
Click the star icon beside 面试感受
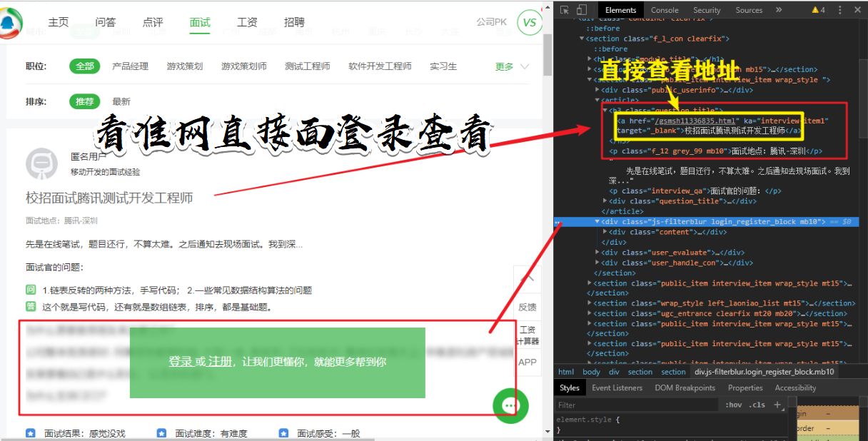pyautogui.click(x=284, y=433)
